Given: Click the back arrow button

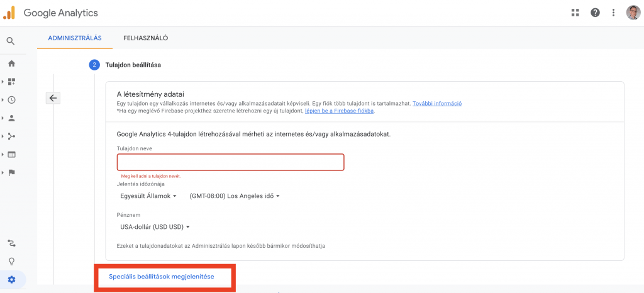Looking at the screenshot, I should click(x=53, y=98).
